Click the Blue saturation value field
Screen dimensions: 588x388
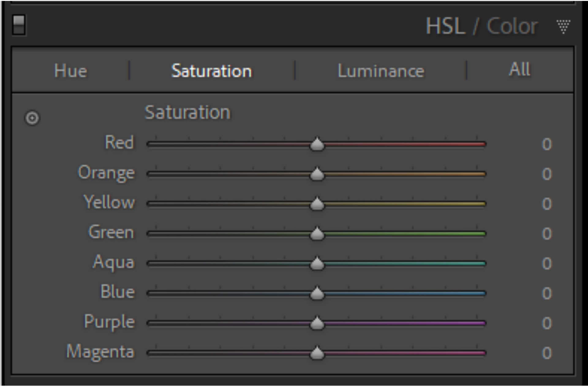click(547, 293)
